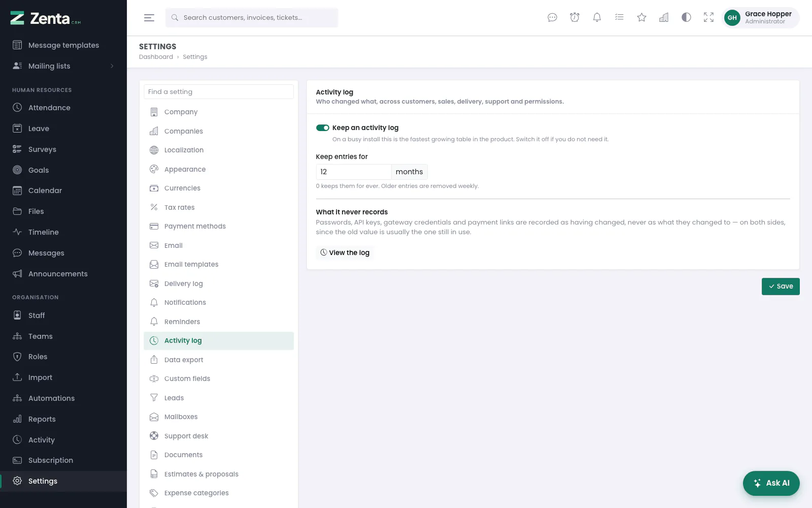Click the Keep entries for months field
The image size is (812, 508).
(x=353, y=172)
